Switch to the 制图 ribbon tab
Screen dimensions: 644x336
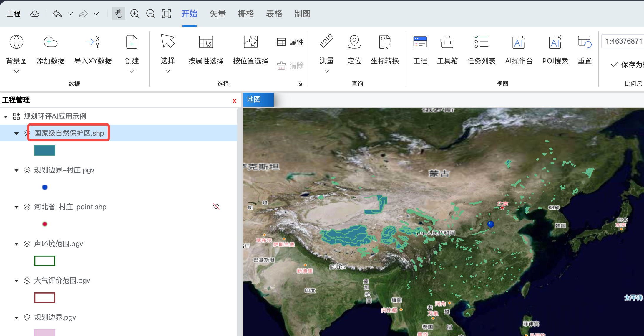(302, 14)
